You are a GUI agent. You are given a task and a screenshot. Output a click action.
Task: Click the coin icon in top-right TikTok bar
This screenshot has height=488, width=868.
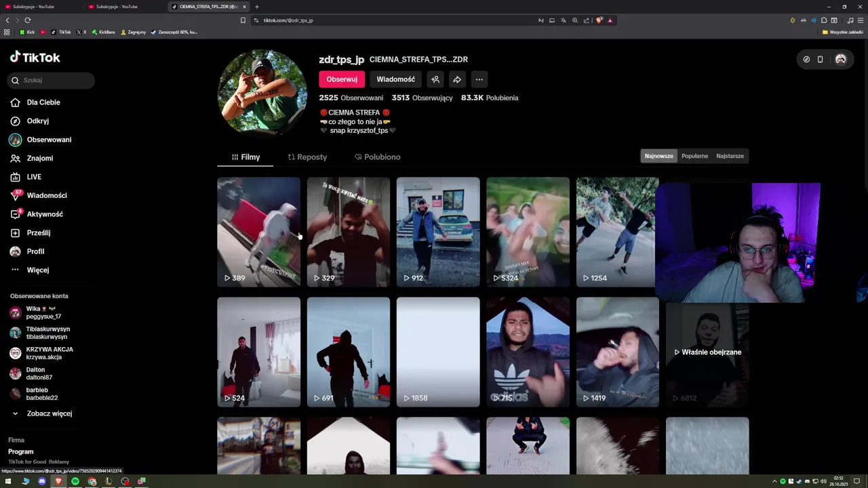click(x=806, y=59)
